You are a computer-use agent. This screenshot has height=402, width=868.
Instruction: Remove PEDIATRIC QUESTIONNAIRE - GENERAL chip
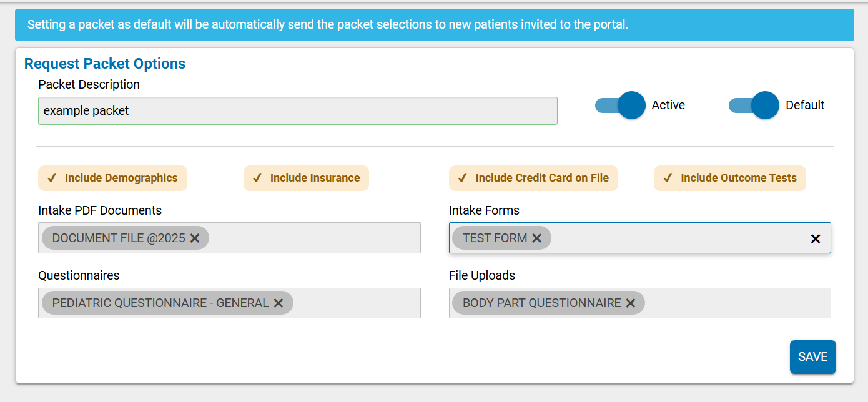coord(279,303)
